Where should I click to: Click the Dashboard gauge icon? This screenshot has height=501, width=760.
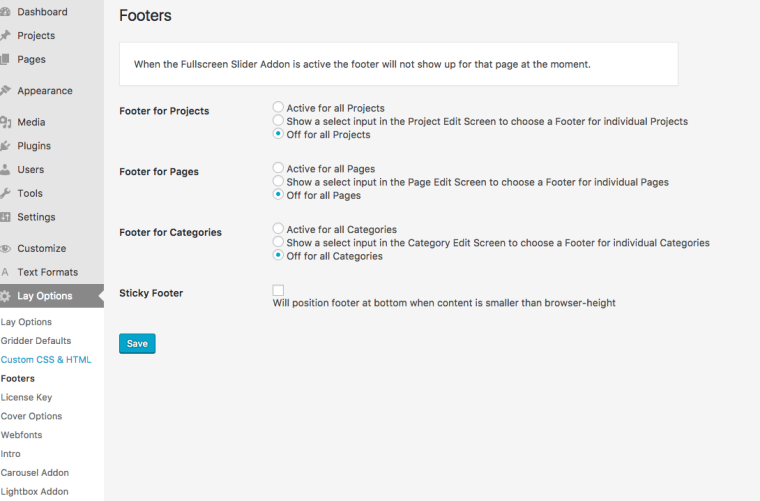[x=5, y=12]
